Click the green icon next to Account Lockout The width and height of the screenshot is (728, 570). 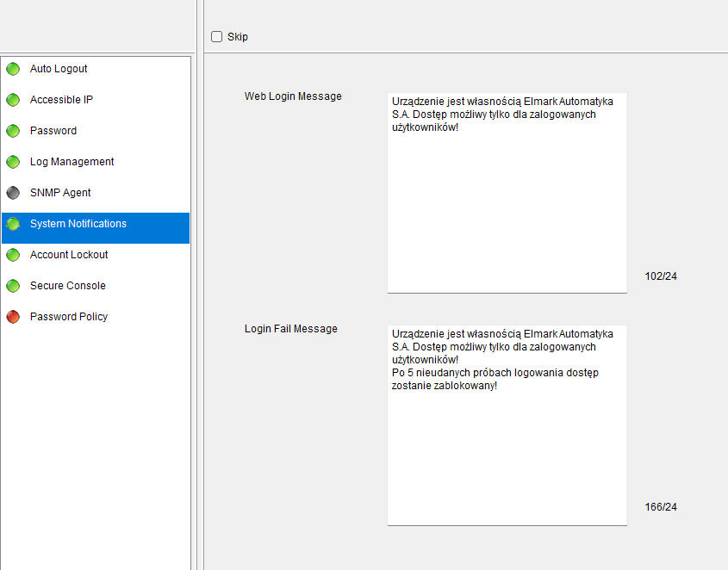click(x=13, y=255)
